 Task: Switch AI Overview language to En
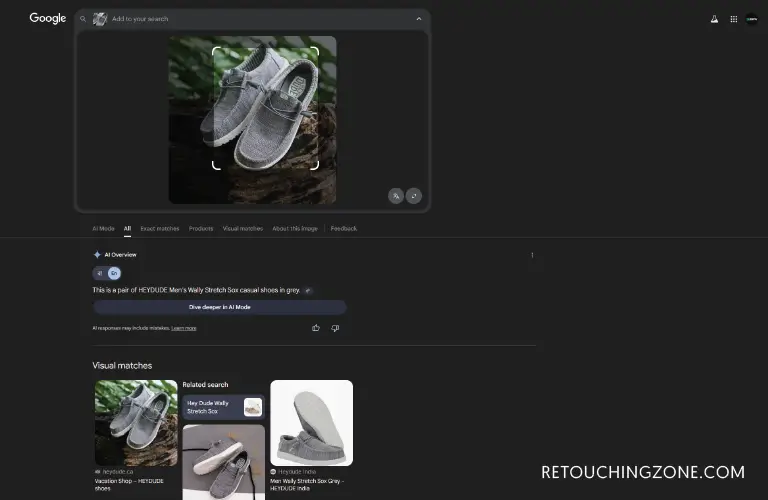114,273
